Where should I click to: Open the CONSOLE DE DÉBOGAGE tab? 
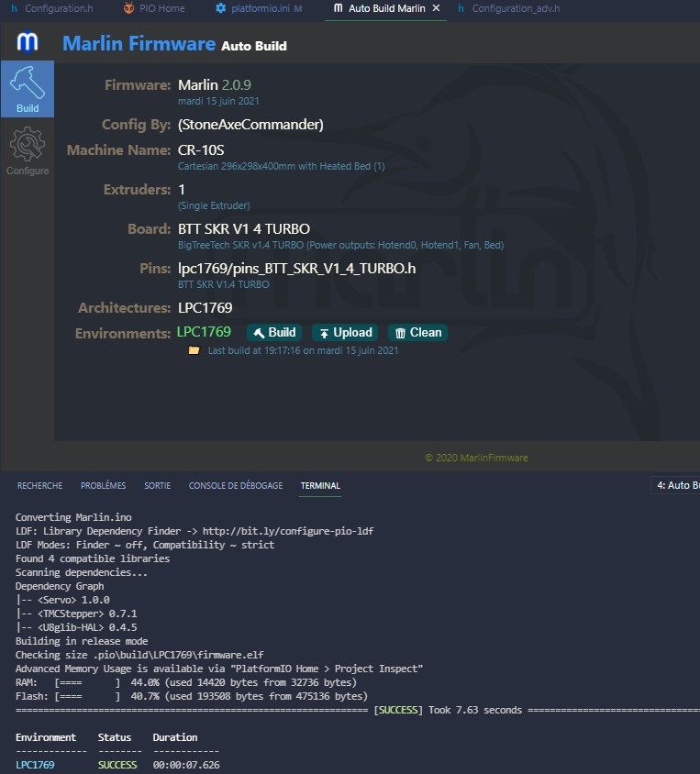pyautogui.click(x=236, y=486)
